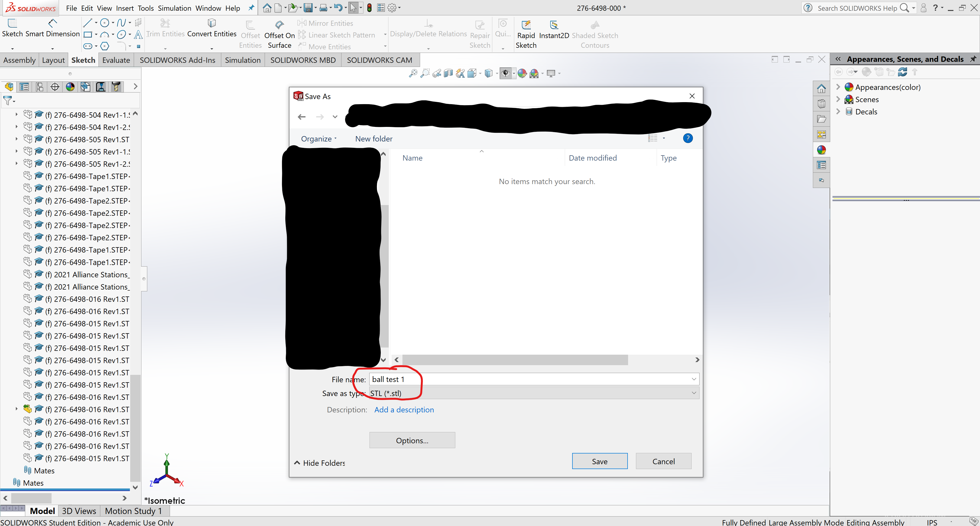Click the Undo arrow icon
The height and width of the screenshot is (526, 980).
338,8
